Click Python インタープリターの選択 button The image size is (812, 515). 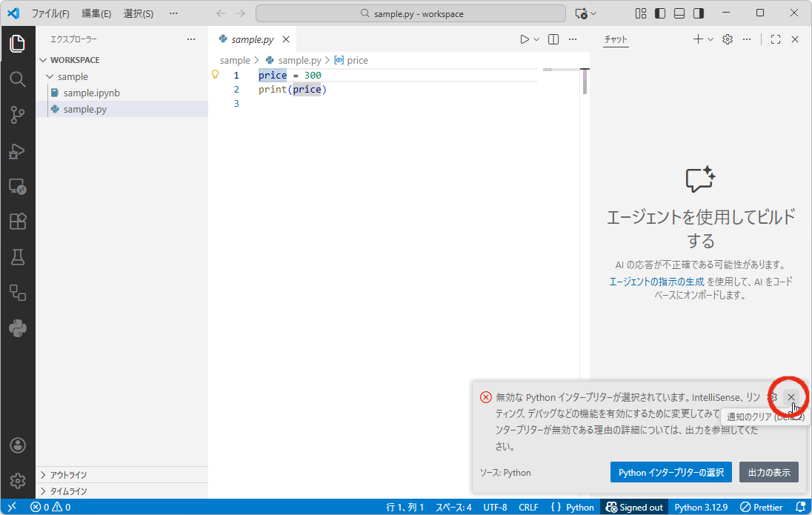[x=671, y=473]
